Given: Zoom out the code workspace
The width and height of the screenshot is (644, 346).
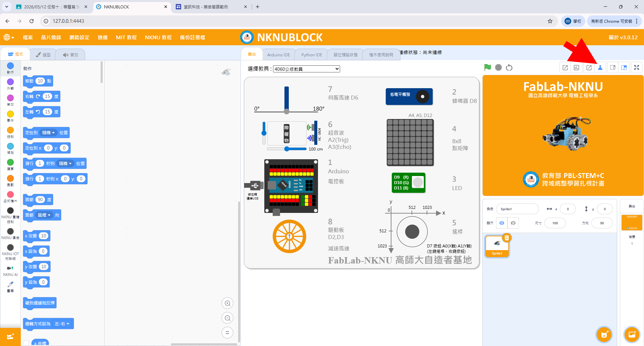Looking at the screenshot, I should pos(227,318).
